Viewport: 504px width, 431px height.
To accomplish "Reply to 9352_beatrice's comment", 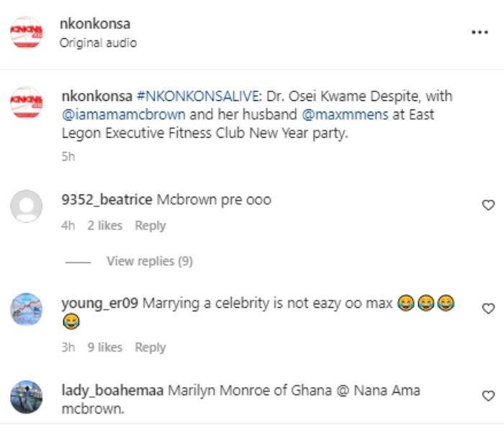I will click(x=150, y=226).
